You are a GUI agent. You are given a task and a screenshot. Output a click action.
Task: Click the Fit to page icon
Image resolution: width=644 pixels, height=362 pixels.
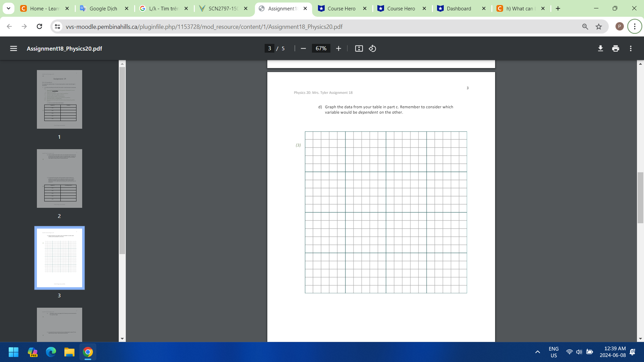pos(359,48)
